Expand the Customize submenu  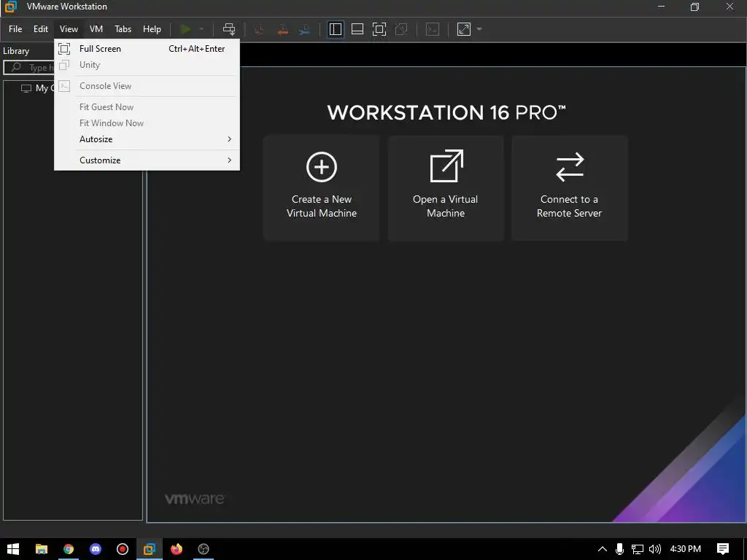147,160
